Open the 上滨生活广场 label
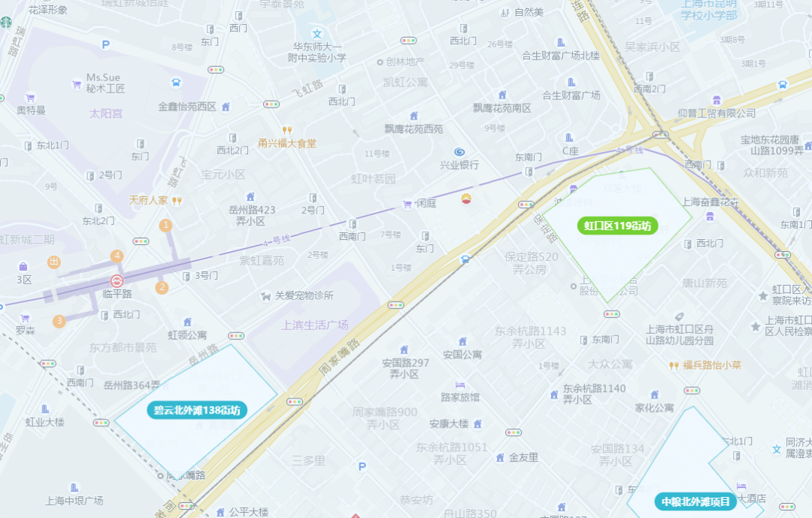 (315, 326)
